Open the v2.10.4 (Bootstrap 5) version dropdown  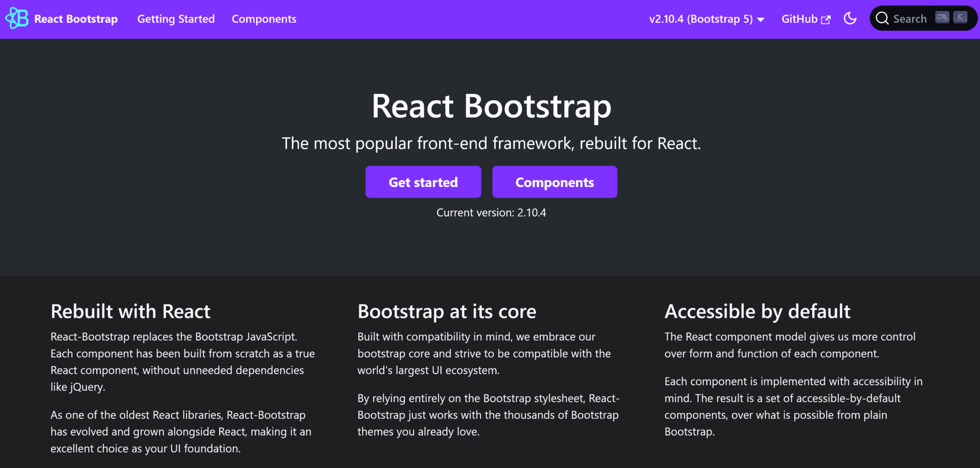click(x=701, y=19)
